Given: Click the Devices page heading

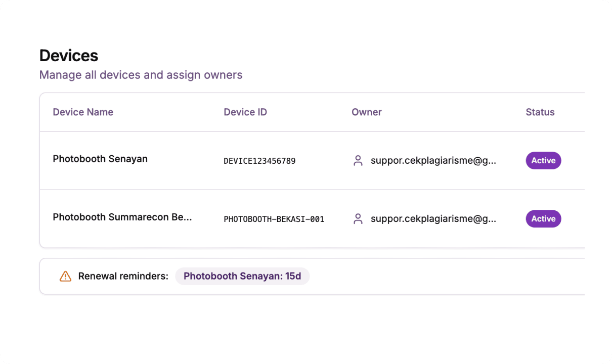Looking at the screenshot, I should coord(69,56).
